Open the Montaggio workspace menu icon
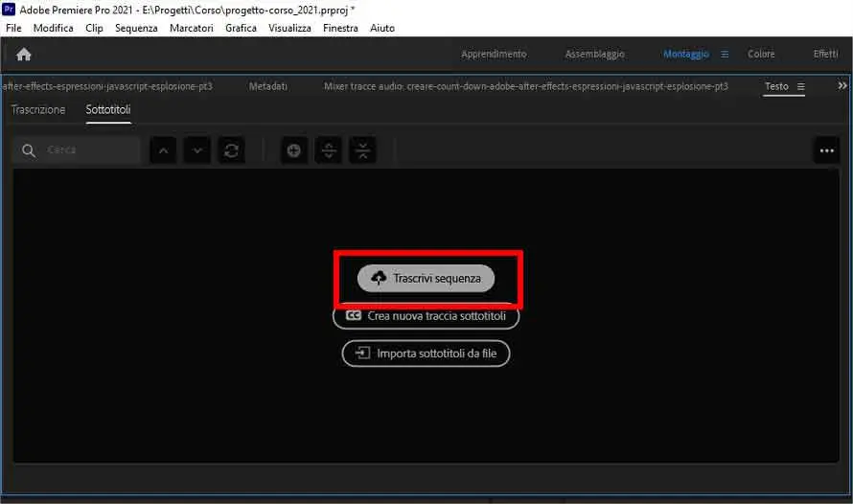This screenshot has height=504, width=853. [725, 55]
